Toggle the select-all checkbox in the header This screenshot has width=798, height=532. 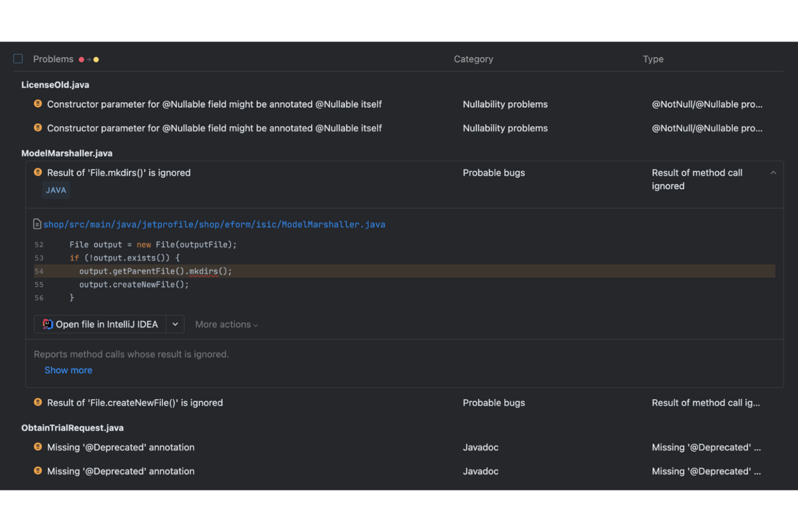click(x=18, y=58)
